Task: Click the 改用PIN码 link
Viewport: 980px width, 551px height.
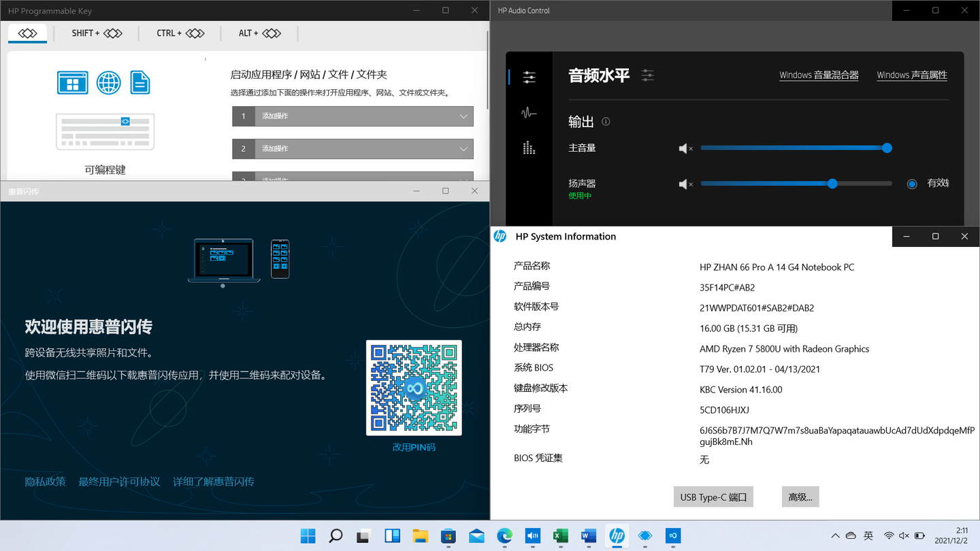Action: point(414,448)
